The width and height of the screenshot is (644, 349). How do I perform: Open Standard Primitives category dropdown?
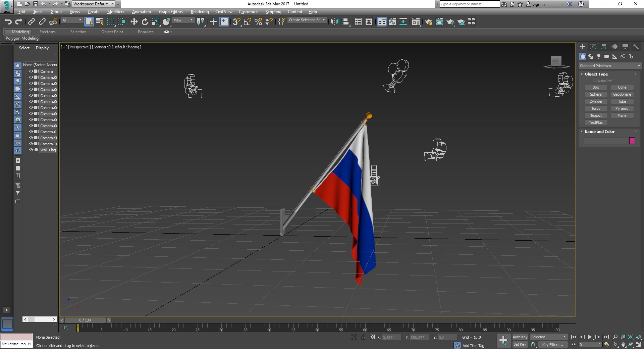point(610,66)
